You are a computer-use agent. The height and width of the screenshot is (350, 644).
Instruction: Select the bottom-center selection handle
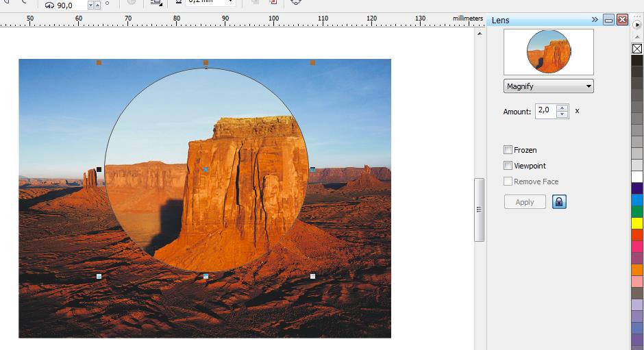click(x=206, y=277)
